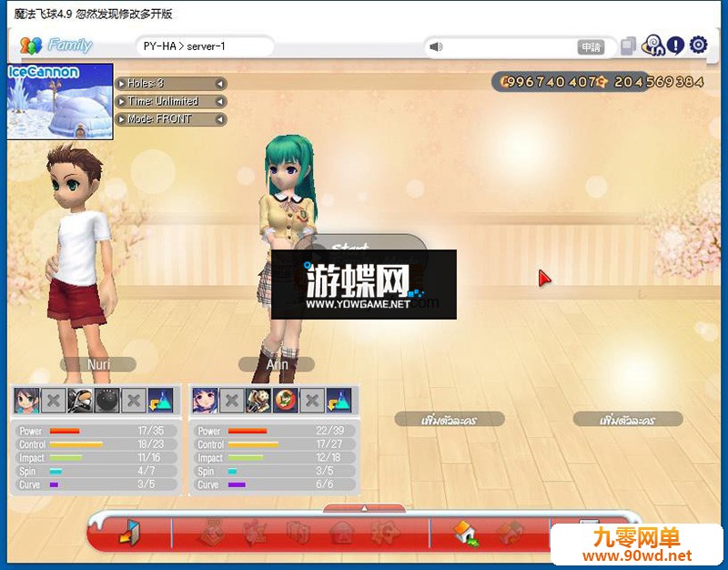Select Arin's club set item slot
This screenshot has width=728, height=570.
pos(258,401)
